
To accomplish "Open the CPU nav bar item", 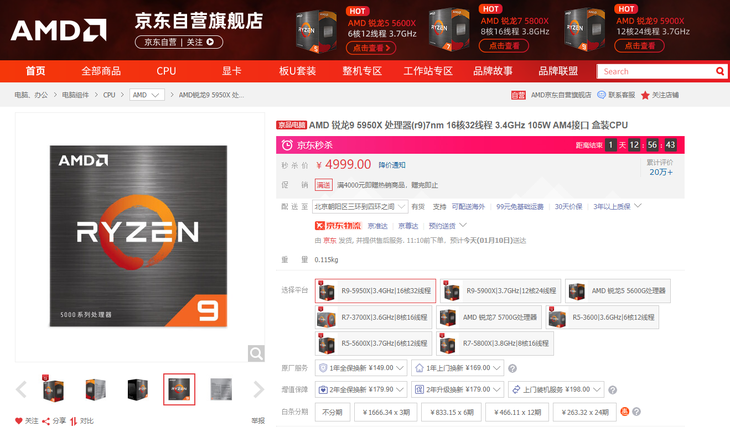I will pyautogui.click(x=166, y=71).
